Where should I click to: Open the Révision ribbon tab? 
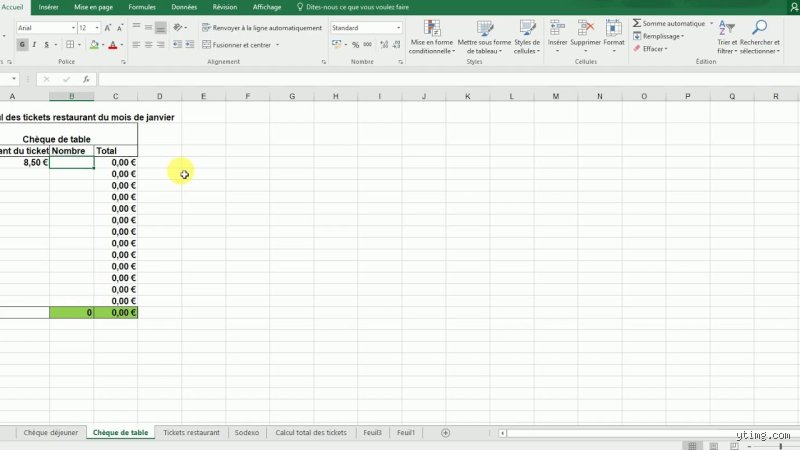tap(224, 7)
